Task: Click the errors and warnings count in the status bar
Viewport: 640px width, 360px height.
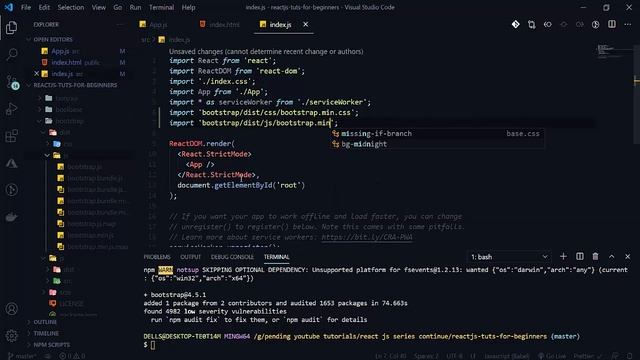Action: pos(72,356)
